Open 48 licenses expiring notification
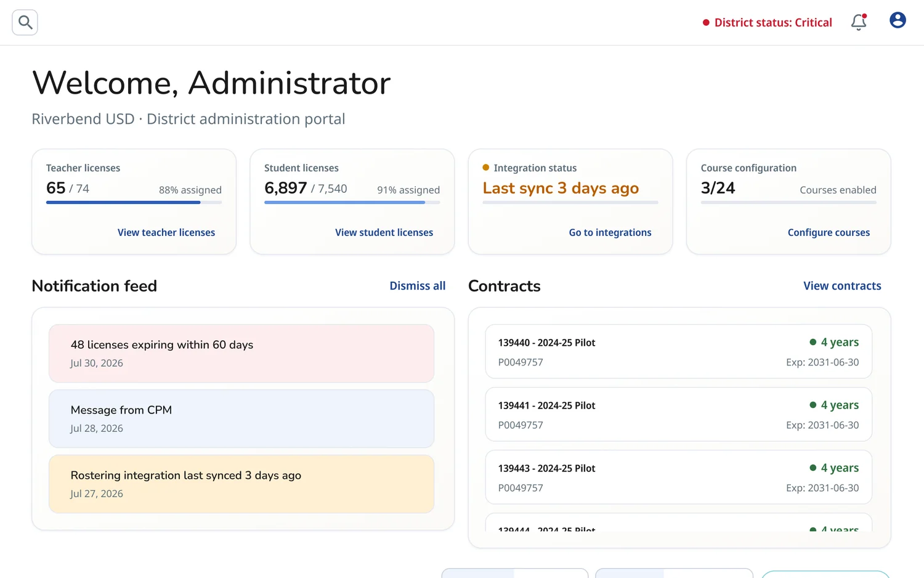 (241, 354)
